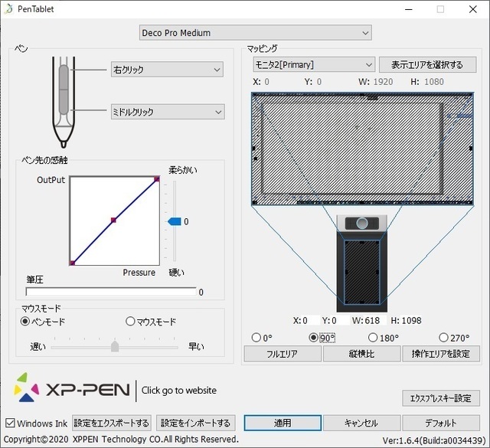Close the PenTablet window
Screen dimensions: 490x448
coord(473,9)
